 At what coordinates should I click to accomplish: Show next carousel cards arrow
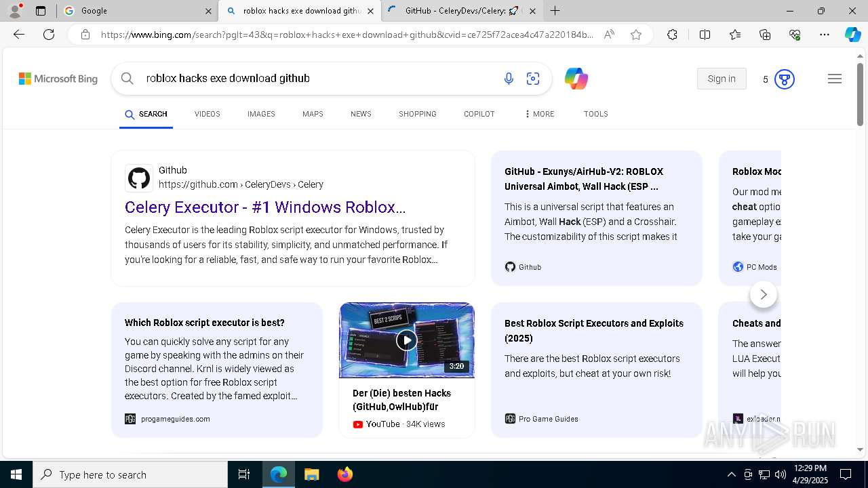pos(764,294)
